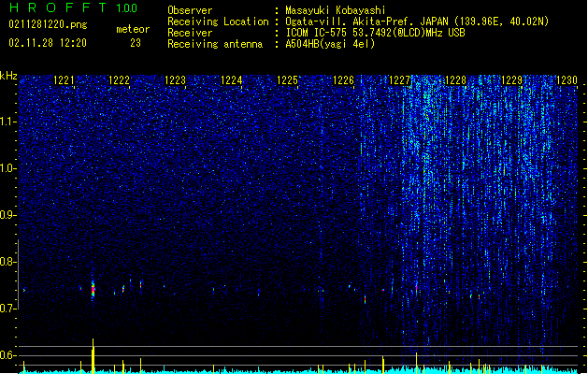Click time marker 1228
The width and height of the screenshot is (588, 374).
click(455, 80)
